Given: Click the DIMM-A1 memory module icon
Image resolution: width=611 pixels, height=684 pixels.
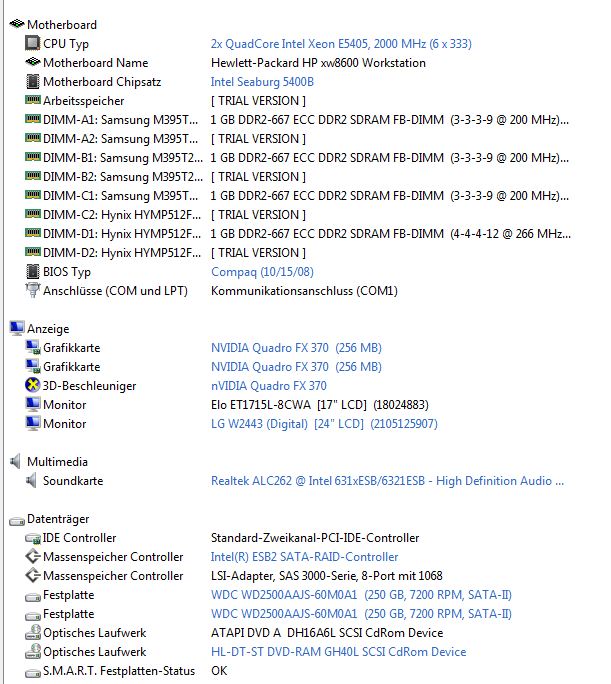Looking at the screenshot, I should coord(33,119).
